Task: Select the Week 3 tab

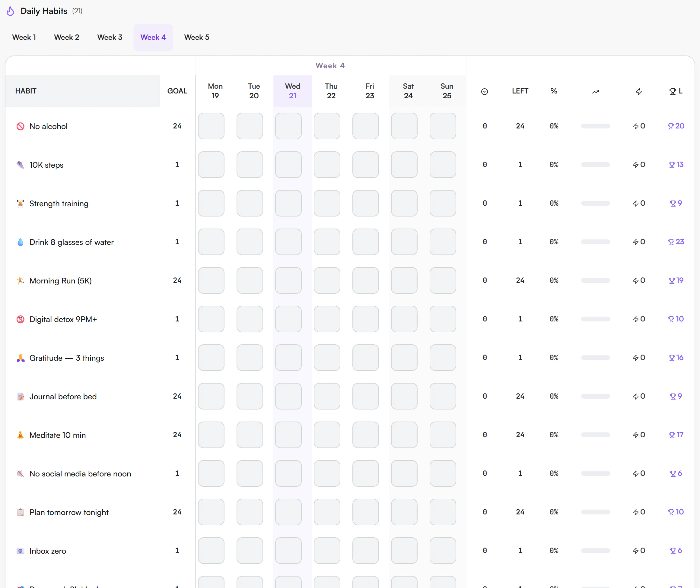Action: (x=110, y=37)
